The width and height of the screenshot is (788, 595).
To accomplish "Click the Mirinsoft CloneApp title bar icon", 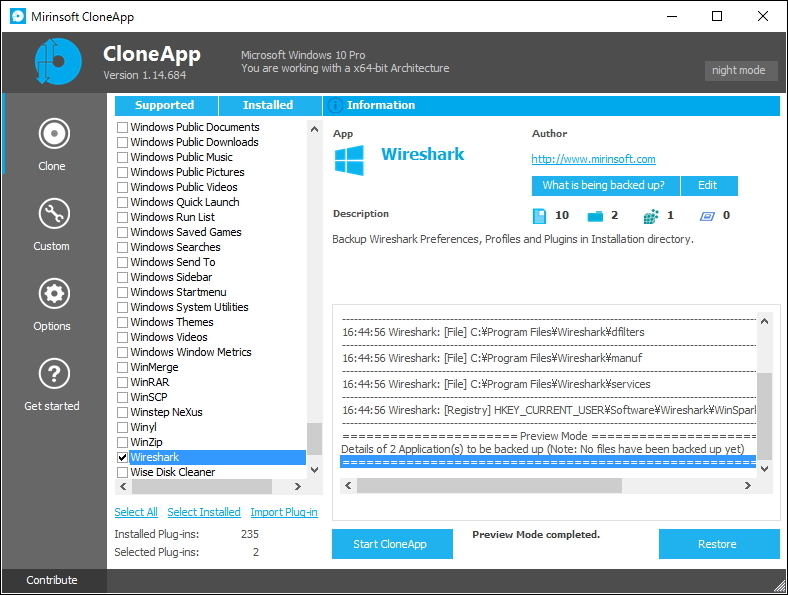I will 18,16.
